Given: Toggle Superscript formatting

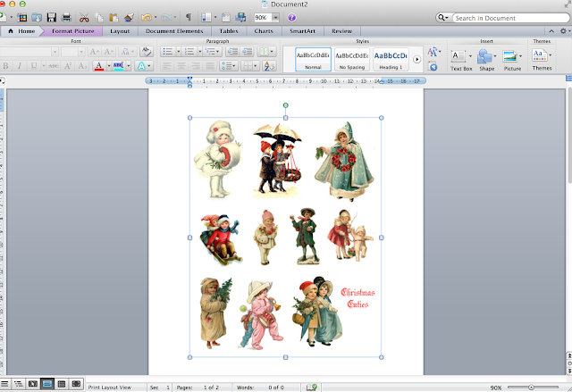Looking at the screenshot, I should (68, 66).
